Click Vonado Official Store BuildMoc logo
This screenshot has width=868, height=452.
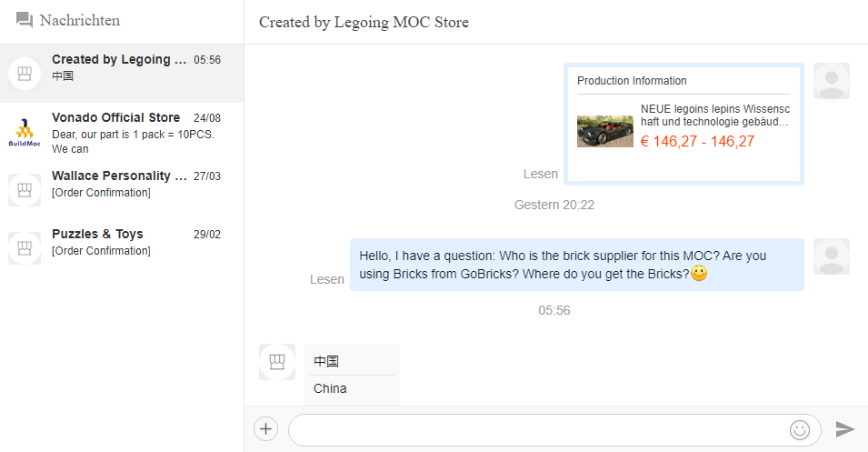[25, 132]
